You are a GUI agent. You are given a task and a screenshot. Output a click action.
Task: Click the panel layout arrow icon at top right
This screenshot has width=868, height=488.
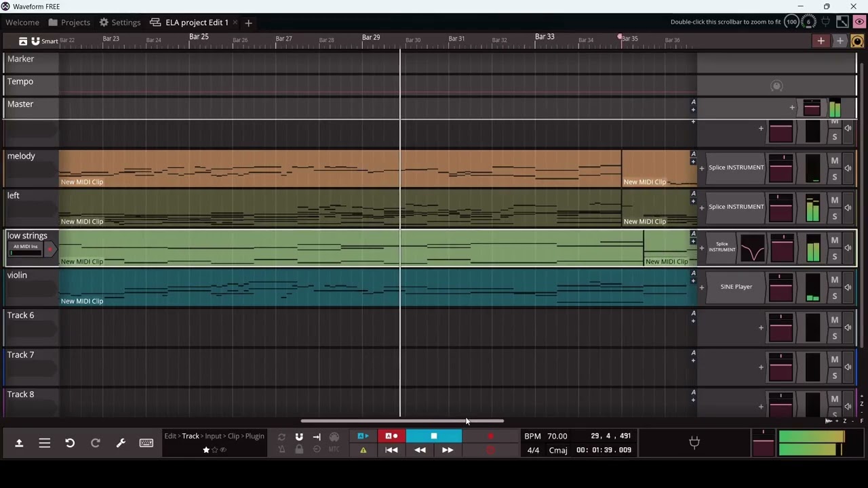(842, 22)
